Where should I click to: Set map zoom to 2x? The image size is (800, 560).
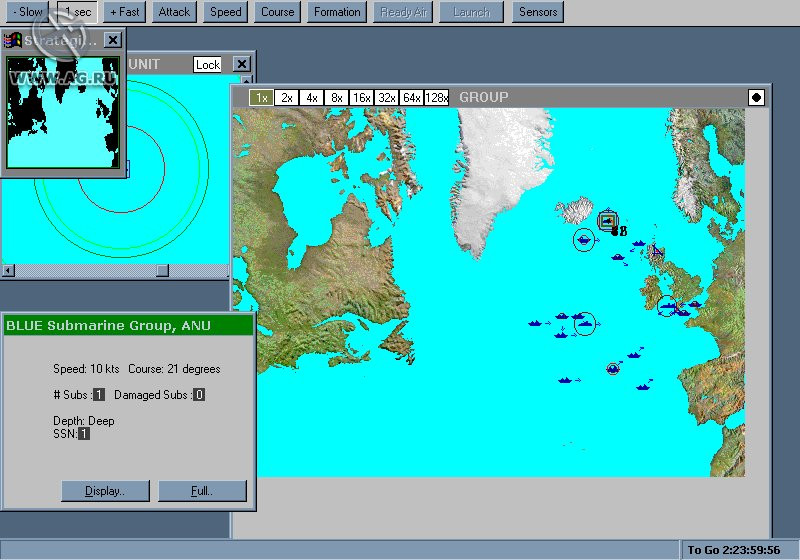pyautogui.click(x=287, y=97)
